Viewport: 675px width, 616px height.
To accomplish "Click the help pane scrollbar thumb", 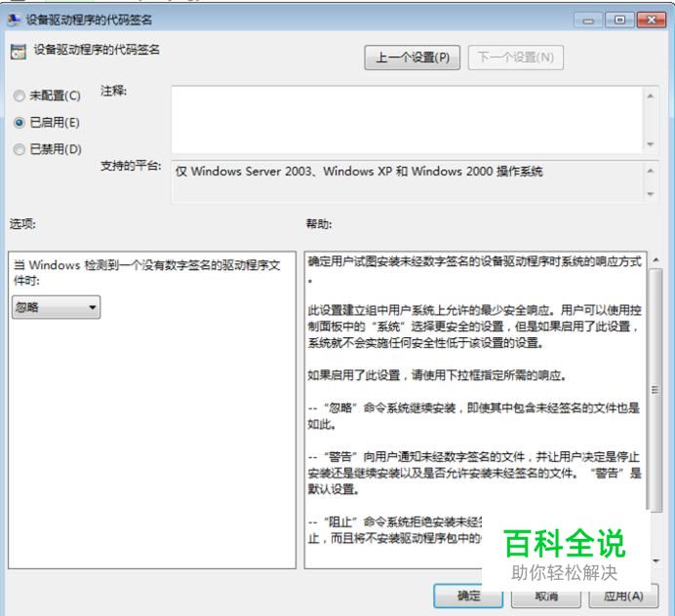I will click(655, 390).
